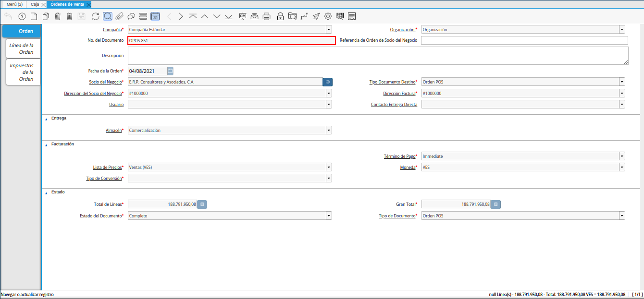Switch to the Caja tab
644x299 pixels.
35,4
